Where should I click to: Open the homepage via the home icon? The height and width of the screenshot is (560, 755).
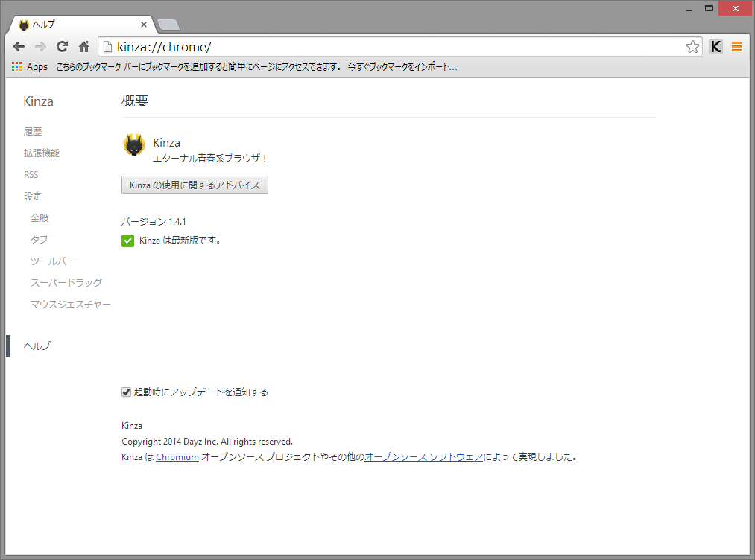point(83,46)
